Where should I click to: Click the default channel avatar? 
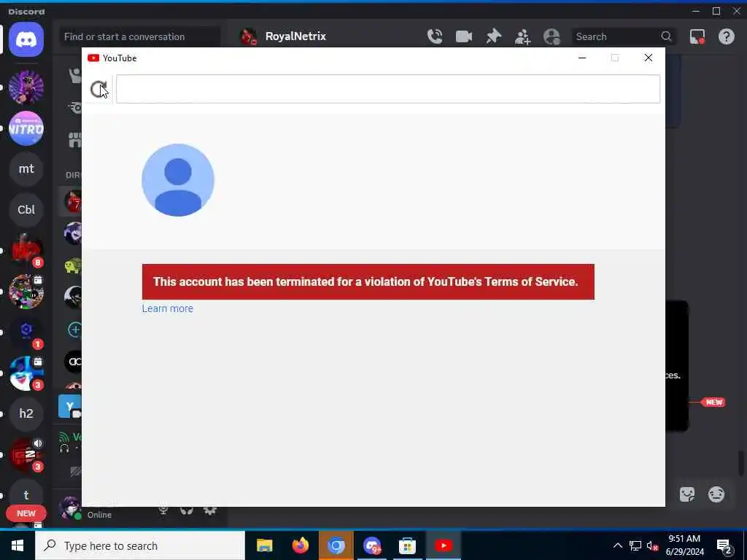[x=178, y=180]
